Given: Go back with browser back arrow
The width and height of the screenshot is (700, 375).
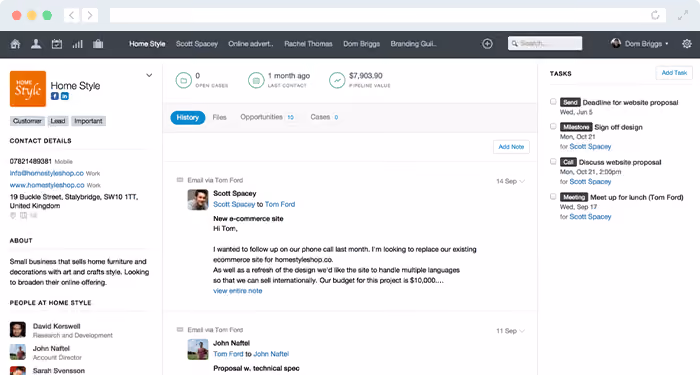Looking at the screenshot, I should pyautogui.click(x=71, y=16).
